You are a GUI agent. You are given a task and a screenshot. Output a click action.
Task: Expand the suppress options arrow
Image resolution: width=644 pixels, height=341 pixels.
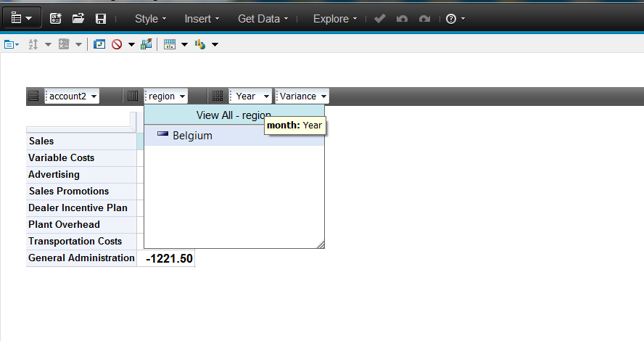[x=131, y=44]
